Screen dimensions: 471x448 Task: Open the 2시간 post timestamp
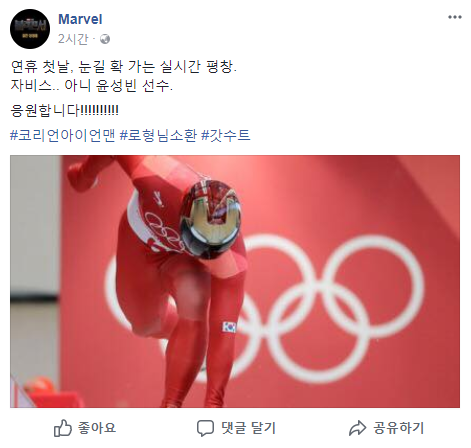tap(73, 39)
